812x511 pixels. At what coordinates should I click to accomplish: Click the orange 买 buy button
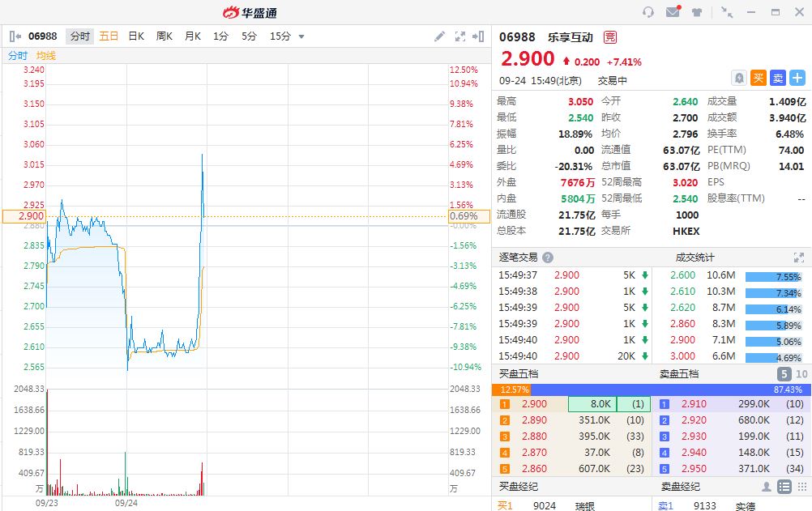[758, 78]
